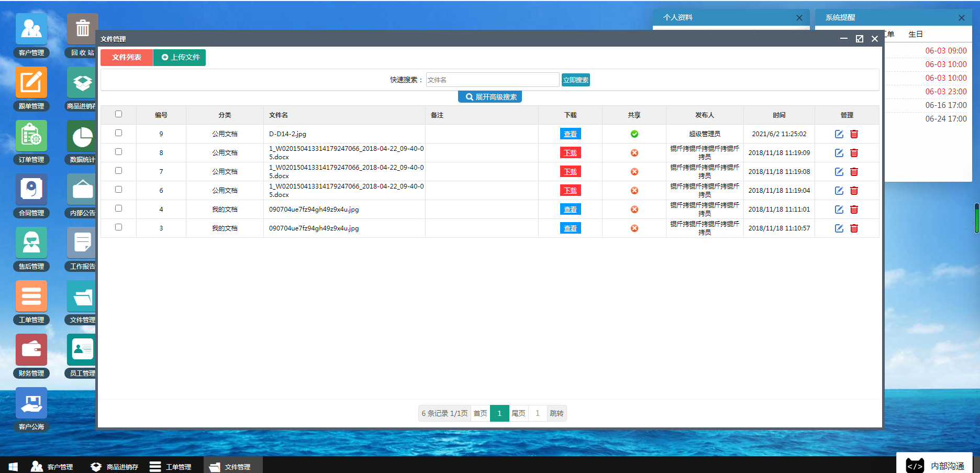Toggle red share status for file 8
This screenshot has height=473, width=980.
point(634,153)
